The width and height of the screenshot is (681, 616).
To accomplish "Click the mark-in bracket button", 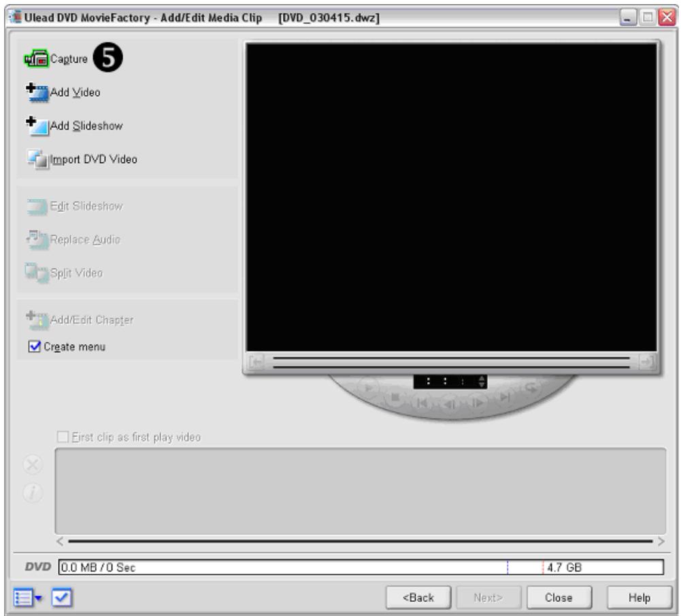I will (x=256, y=361).
